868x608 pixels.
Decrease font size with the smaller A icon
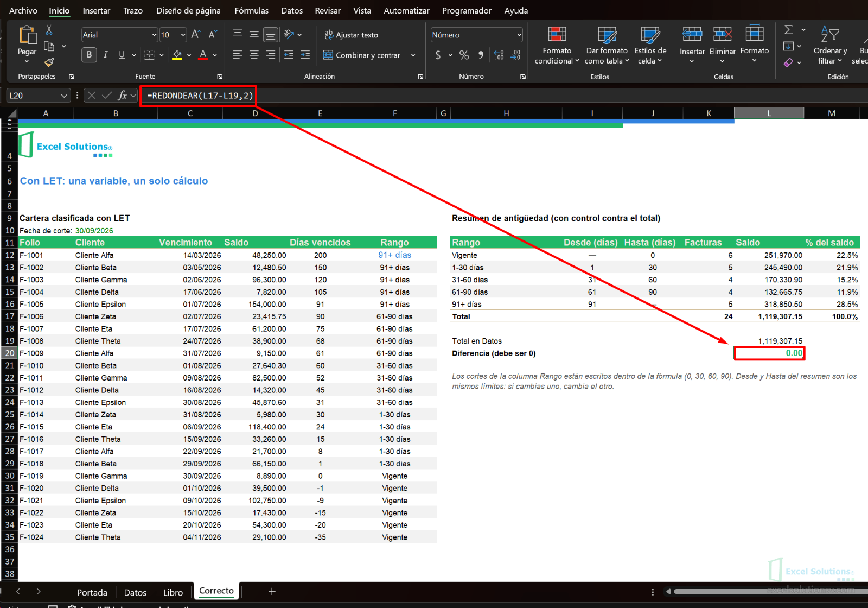pos(213,35)
